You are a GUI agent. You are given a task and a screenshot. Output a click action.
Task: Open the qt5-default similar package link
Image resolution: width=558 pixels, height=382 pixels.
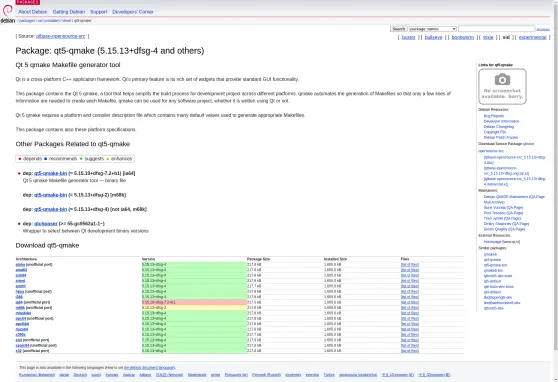pyautogui.click(x=493, y=281)
